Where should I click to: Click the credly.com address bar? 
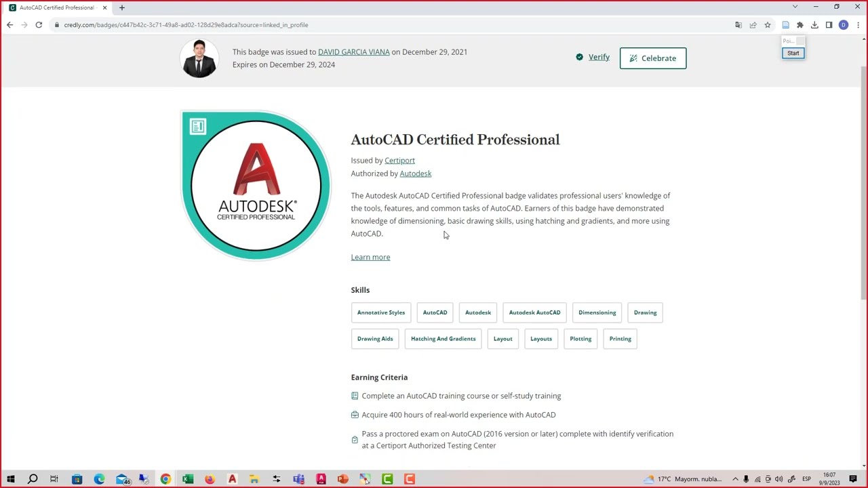393,25
